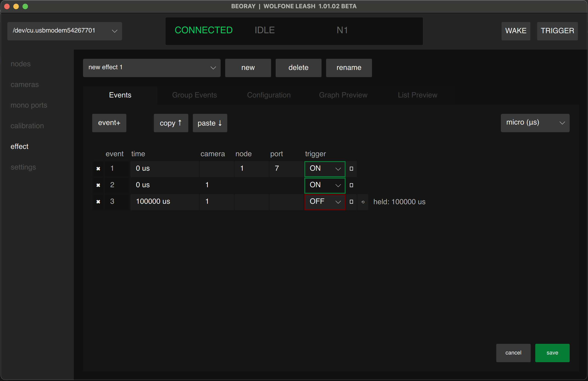Change time units via the micro (µs) dropdown
This screenshot has height=381, width=588.
(535, 123)
